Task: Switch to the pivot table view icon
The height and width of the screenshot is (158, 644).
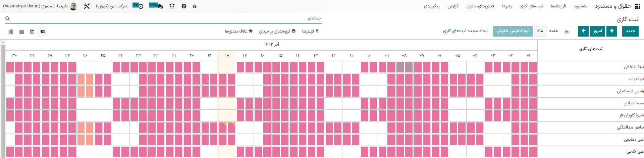Action: point(11,32)
